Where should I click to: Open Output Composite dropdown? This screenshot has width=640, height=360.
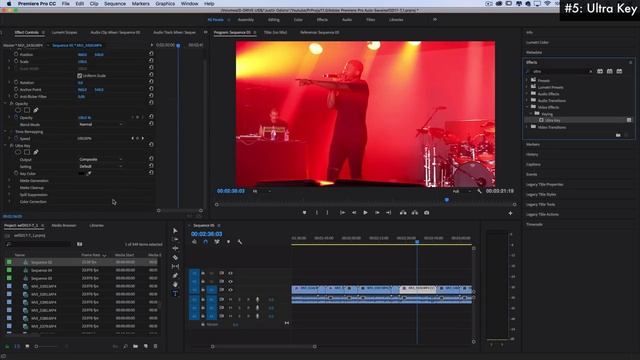click(x=100, y=160)
